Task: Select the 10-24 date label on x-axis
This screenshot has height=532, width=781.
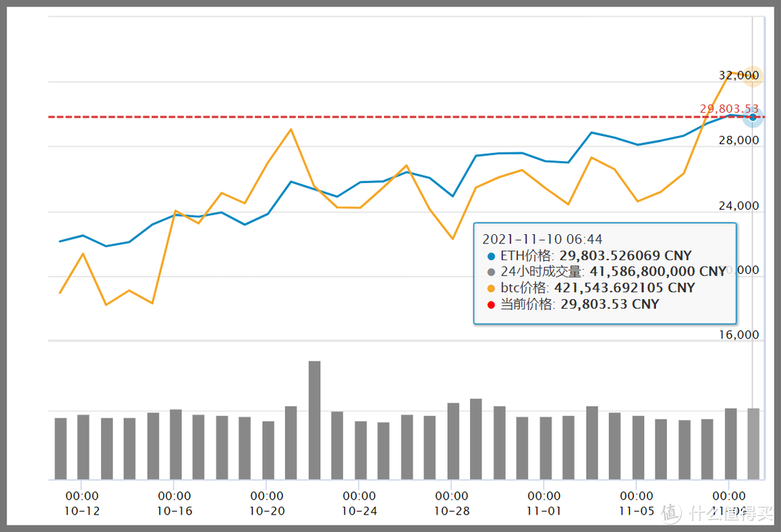Action: 359,510
